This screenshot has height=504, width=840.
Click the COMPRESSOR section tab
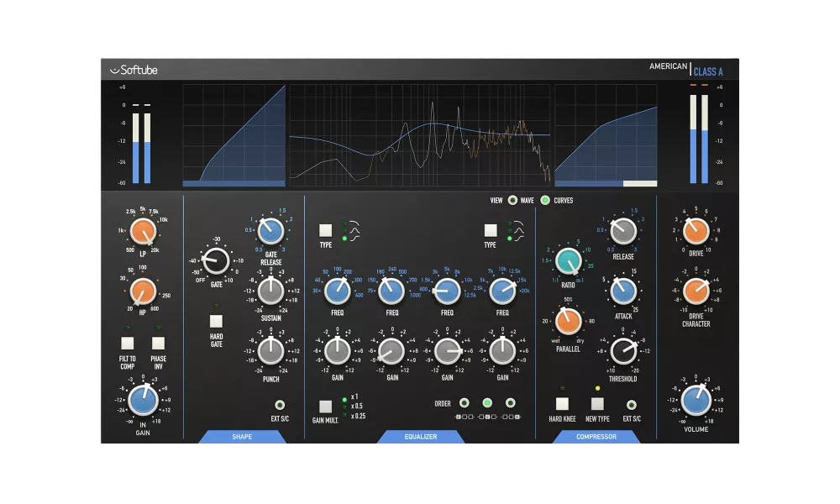[596, 437]
